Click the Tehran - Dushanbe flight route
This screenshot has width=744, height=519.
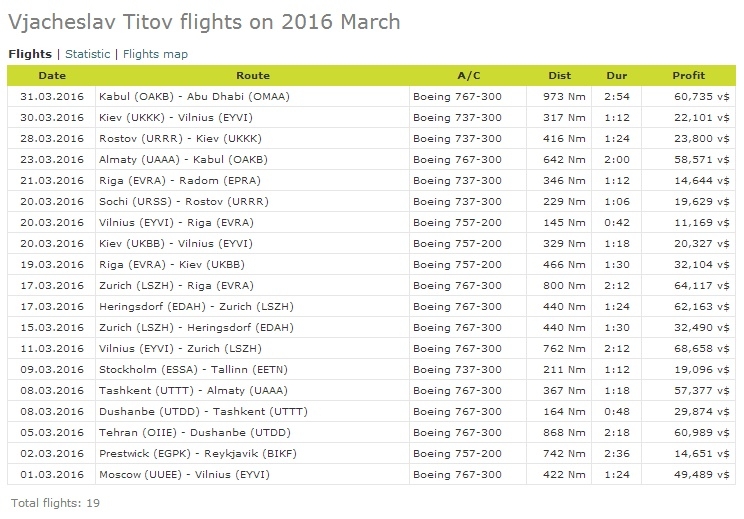pos(195,433)
